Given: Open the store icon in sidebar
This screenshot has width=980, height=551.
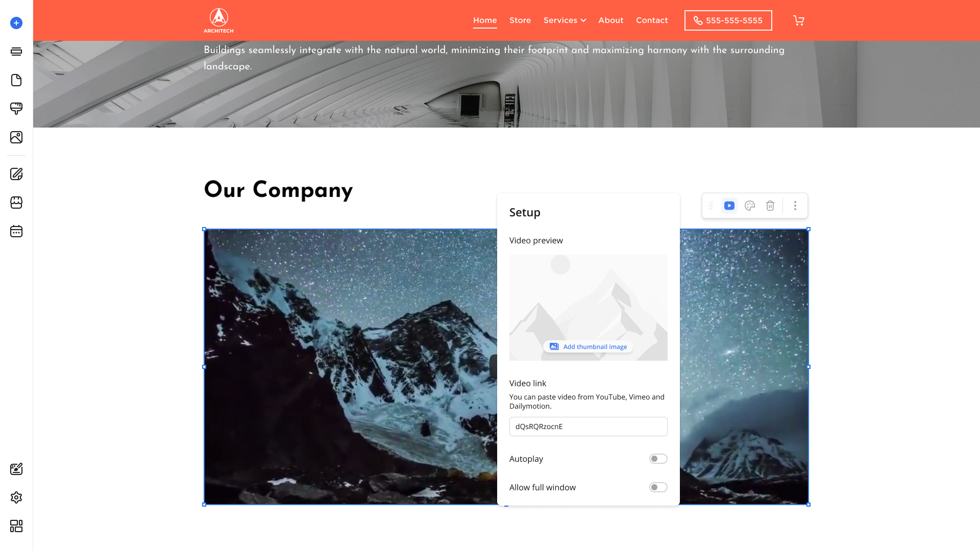Looking at the screenshot, I should 16,203.
